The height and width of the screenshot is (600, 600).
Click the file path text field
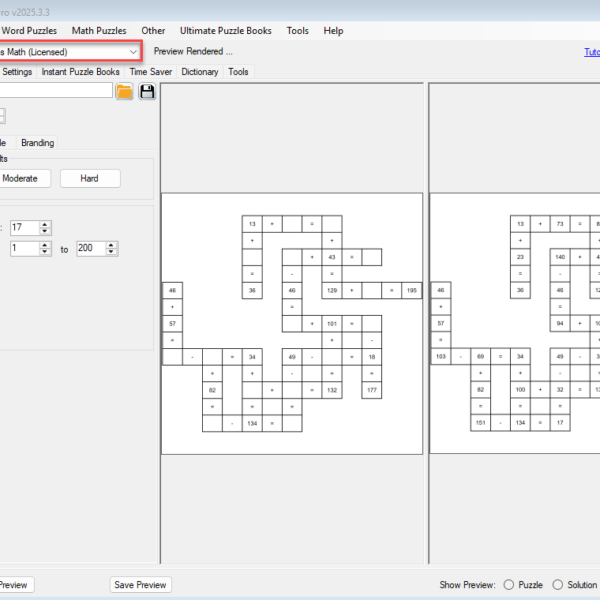(55, 91)
